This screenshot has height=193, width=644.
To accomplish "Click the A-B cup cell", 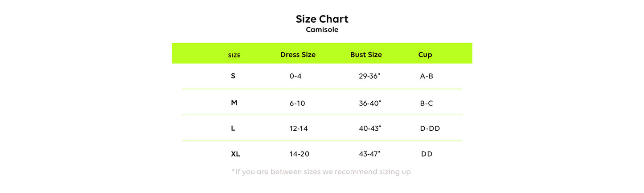I will [427, 76].
